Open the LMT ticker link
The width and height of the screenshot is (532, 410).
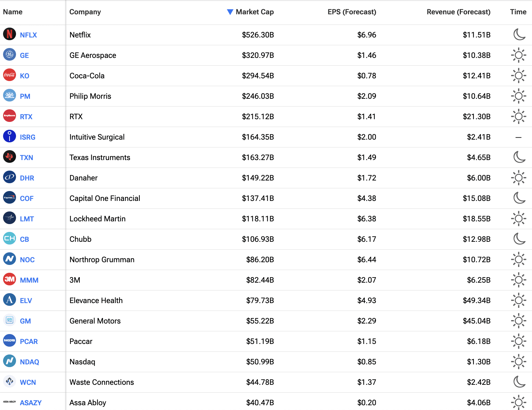pyautogui.click(x=27, y=219)
